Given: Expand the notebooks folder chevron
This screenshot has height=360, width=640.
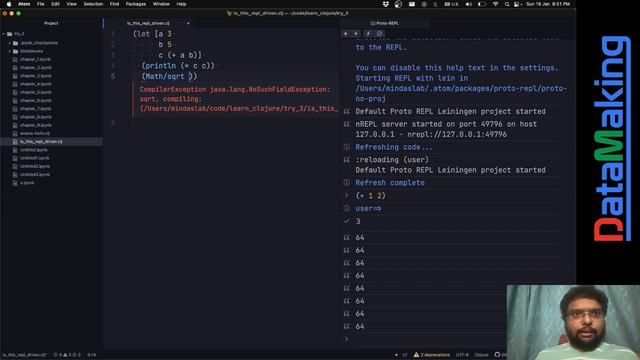Looking at the screenshot, I should (10, 51).
